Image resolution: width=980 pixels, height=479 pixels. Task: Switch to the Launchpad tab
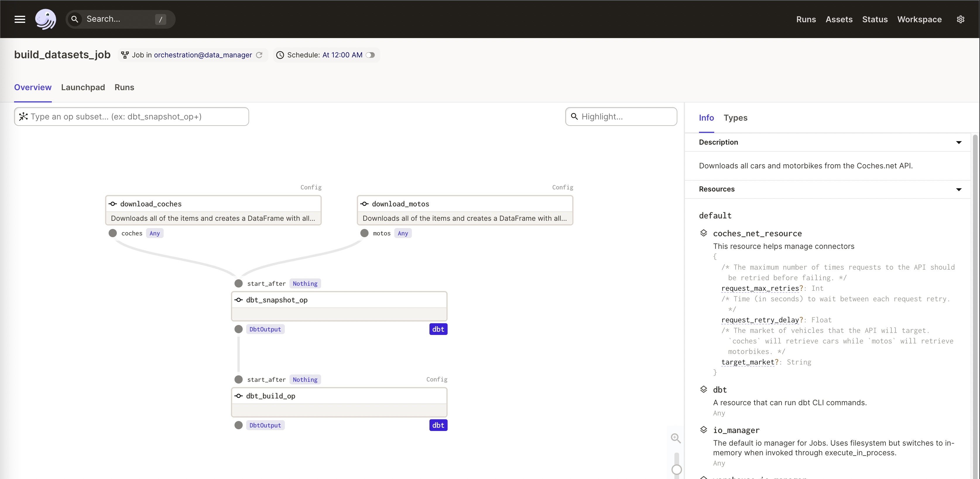click(83, 88)
